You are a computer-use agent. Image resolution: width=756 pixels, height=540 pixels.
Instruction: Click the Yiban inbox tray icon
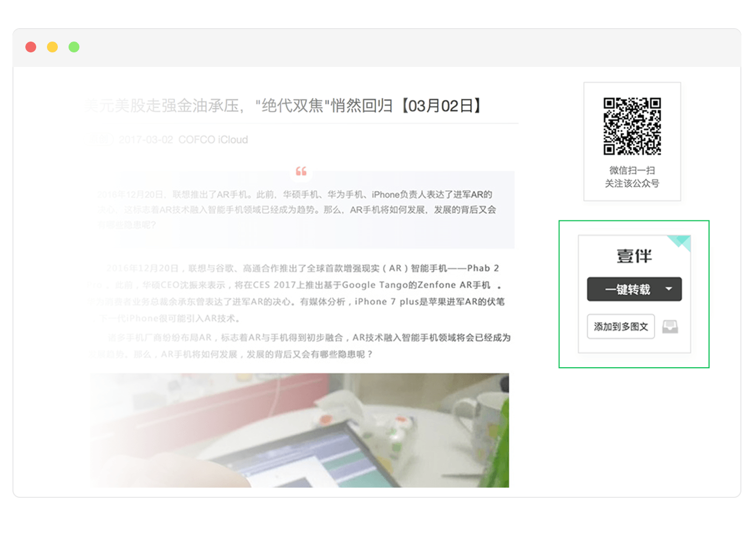670,326
